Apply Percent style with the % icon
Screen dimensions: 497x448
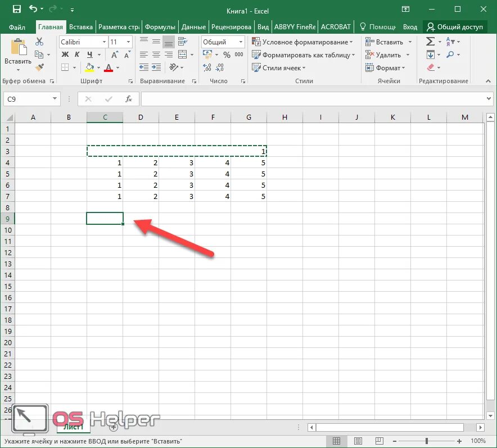227,55
